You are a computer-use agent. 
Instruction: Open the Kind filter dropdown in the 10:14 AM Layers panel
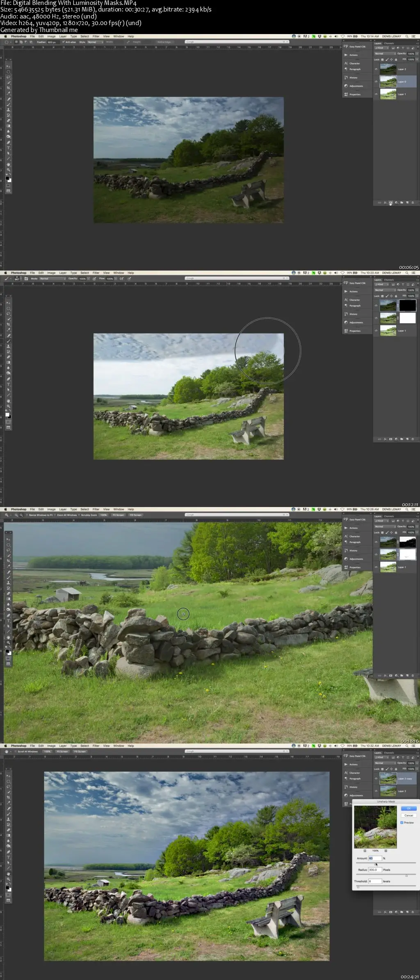tap(381, 48)
